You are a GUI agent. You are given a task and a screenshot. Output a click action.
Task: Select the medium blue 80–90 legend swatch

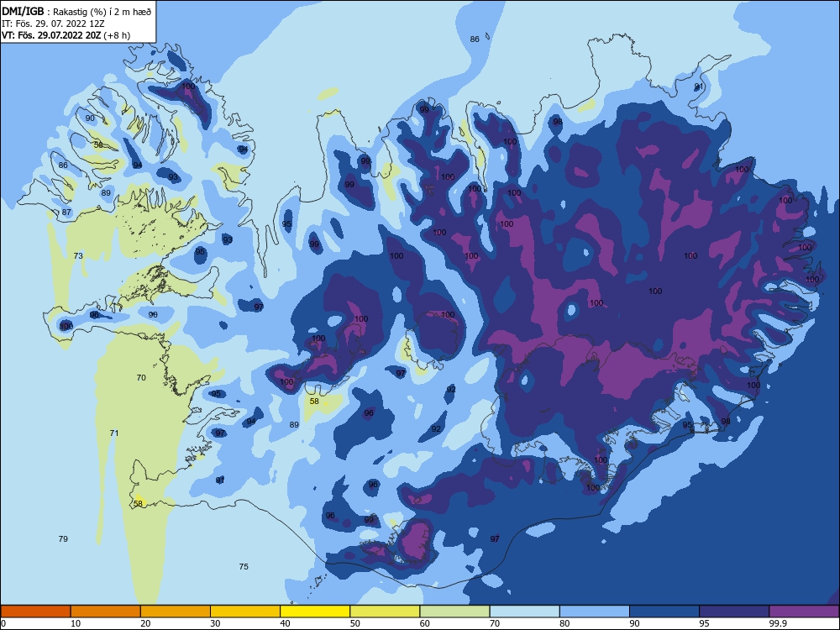pyautogui.click(x=595, y=612)
